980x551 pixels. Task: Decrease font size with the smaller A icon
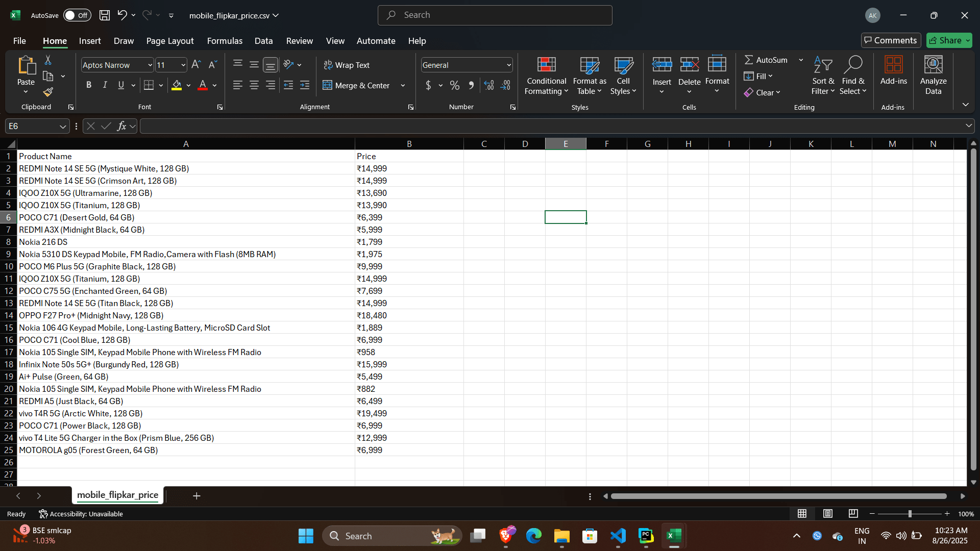pyautogui.click(x=213, y=65)
